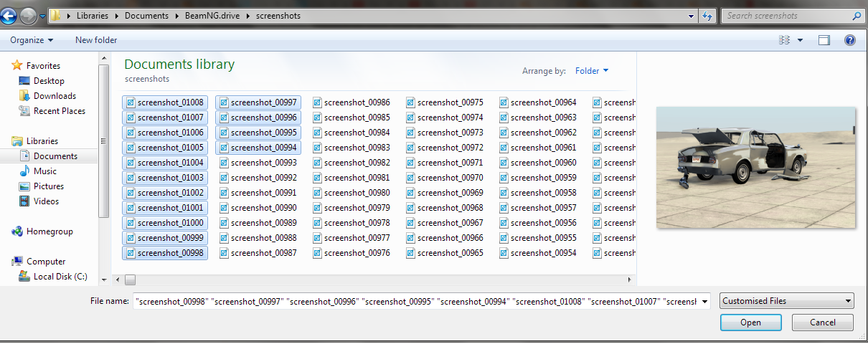Open the recent locations dropdown arrow

point(42,16)
